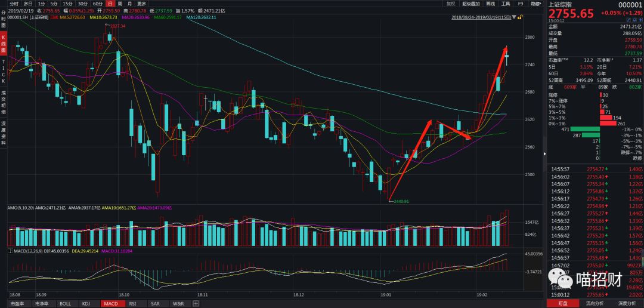This screenshot has width=644, height=308.
Task: Select the 30分 timeframe
Action: [x=83, y=4]
